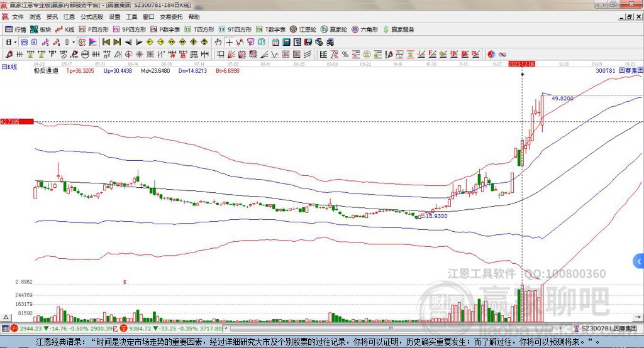The height and width of the screenshot is (348, 644).
Task: Jump to last bar icon
Action: [x=117, y=42]
